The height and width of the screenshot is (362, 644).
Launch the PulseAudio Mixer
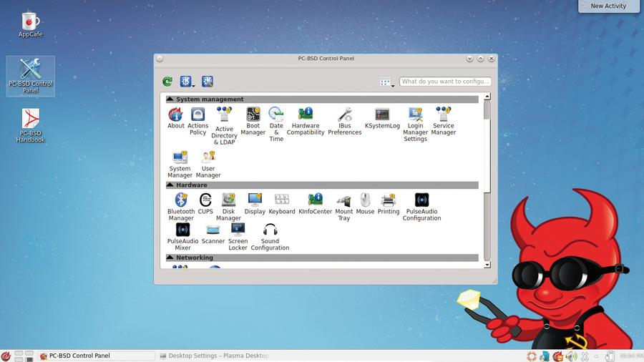(x=182, y=236)
